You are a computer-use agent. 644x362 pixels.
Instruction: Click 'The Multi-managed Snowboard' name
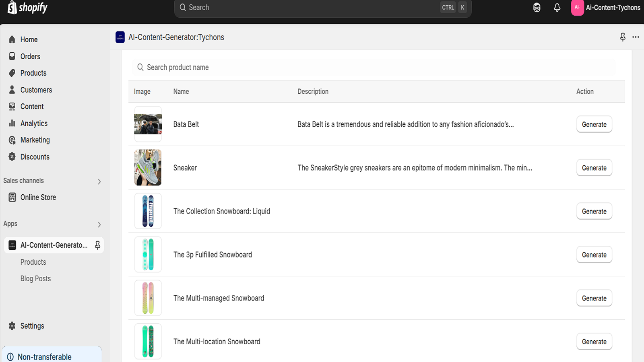point(219,298)
